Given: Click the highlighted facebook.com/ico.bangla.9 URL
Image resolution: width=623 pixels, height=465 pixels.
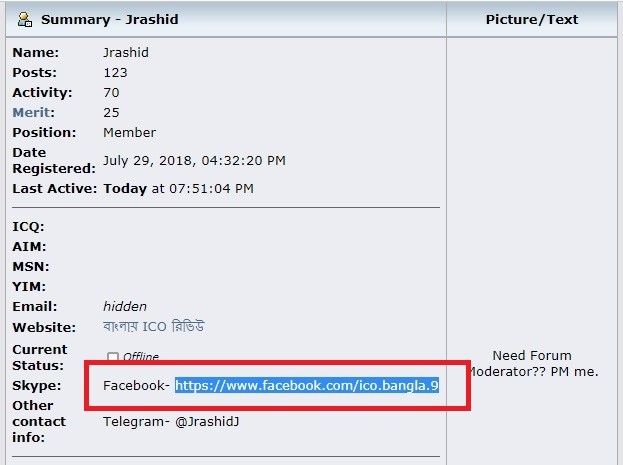Looking at the screenshot, I should (x=307, y=385).
